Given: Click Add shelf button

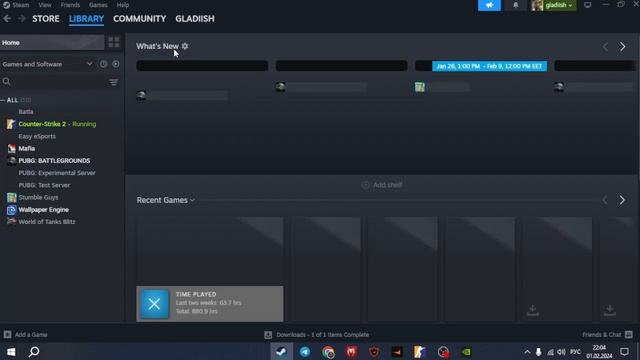Looking at the screenshot, I should point(382,185).
